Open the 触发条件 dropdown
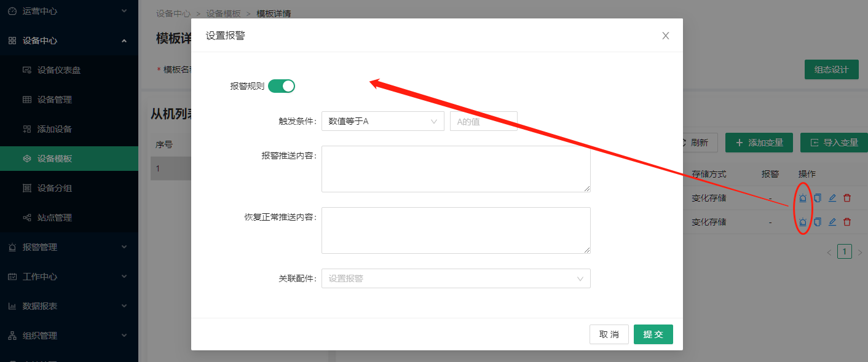This screenshot has height=362, width=868. (382, 121)
